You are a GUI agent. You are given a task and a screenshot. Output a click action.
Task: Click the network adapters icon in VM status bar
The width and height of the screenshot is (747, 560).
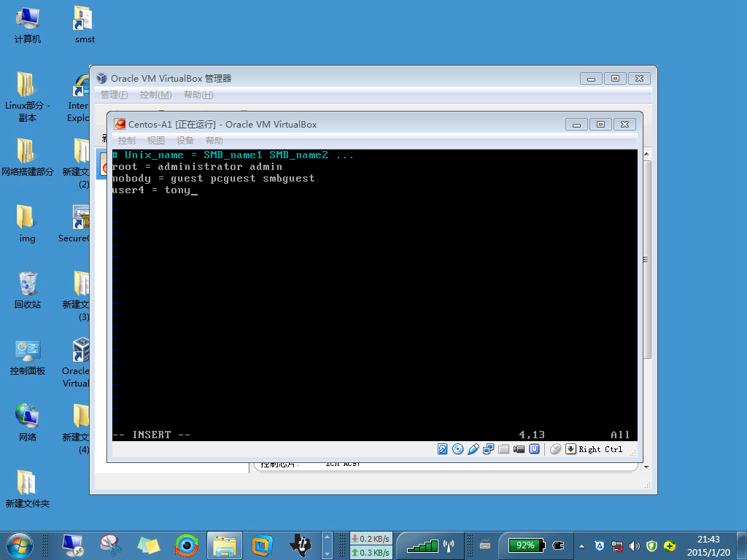[x=488, y=449]
